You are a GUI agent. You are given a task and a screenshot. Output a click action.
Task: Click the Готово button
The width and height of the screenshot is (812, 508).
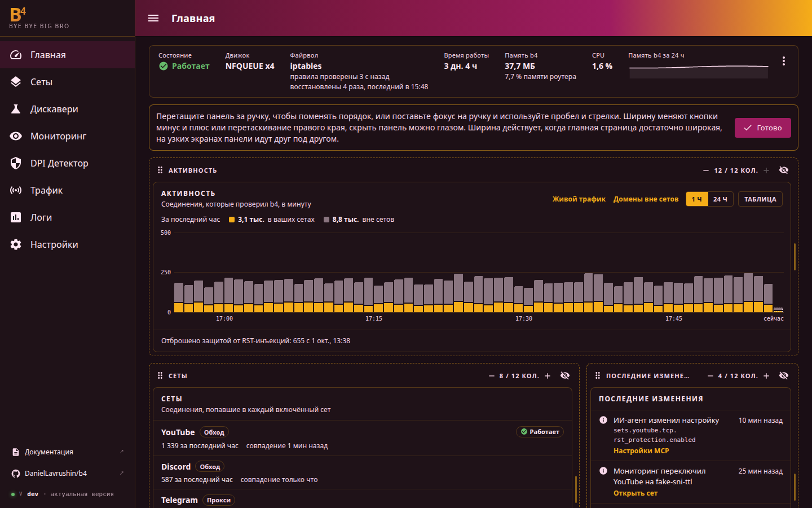[762, 128]
